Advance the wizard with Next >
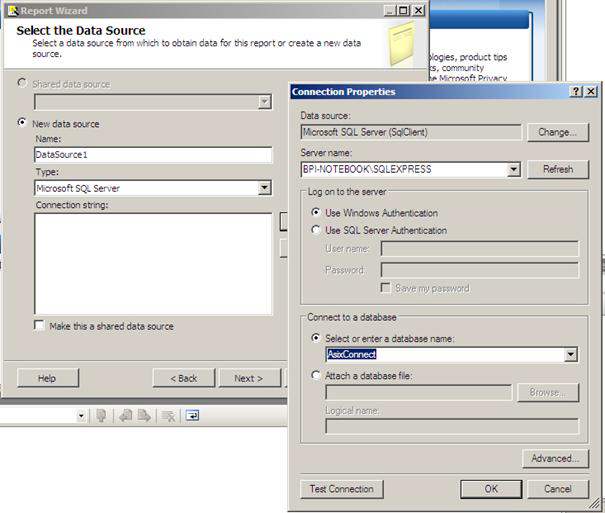The width and height of the screenshot is (605, 513). click(x=250, y=378)
